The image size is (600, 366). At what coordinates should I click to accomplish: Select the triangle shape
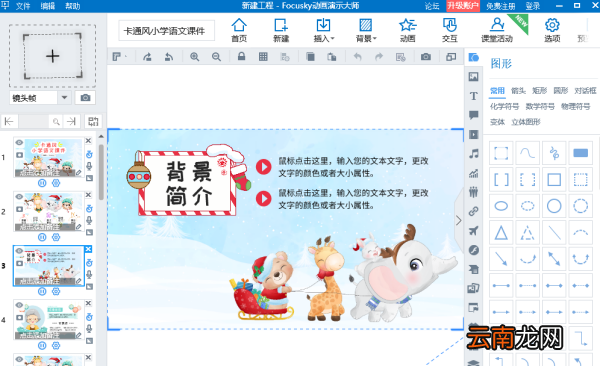pyautogui.click(x=501, y=232)
